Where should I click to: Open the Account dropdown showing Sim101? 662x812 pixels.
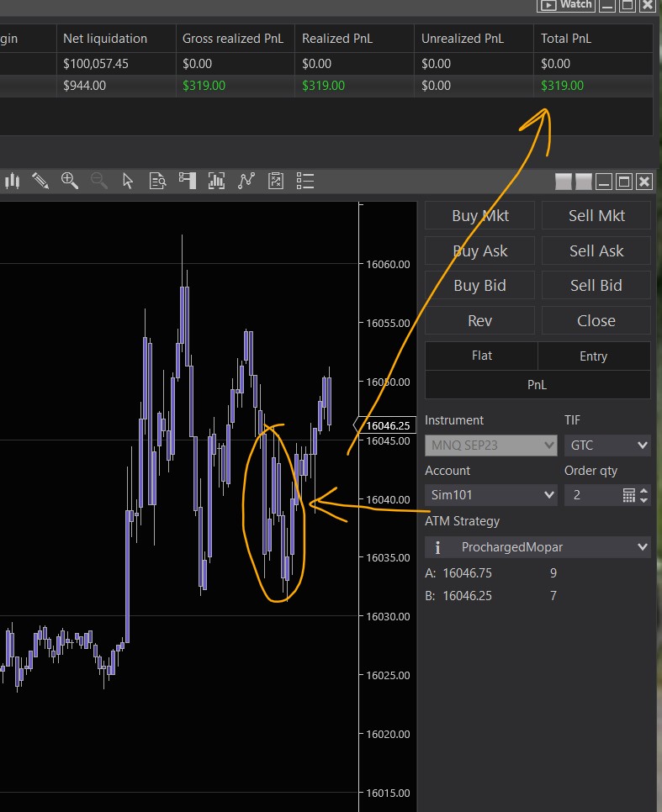click(x=491, y=495)
